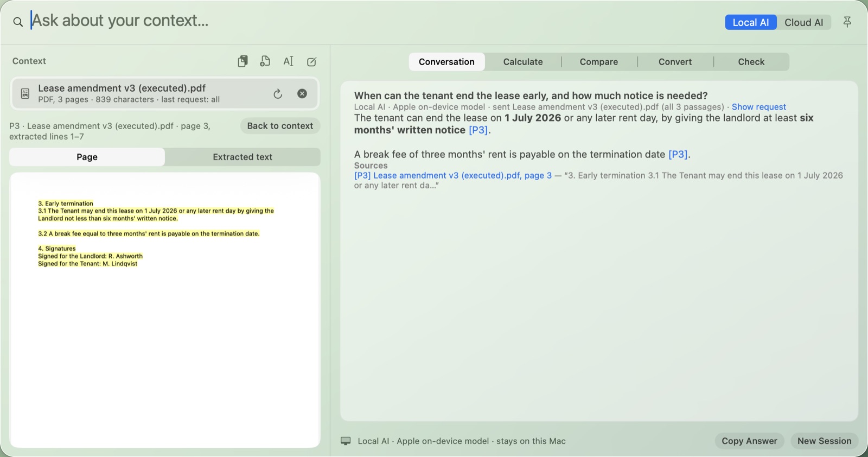Image resolution: width=868 pixels, height=457 pixels.
Task: Click the add file attachment icon
Action: [265, 61]
